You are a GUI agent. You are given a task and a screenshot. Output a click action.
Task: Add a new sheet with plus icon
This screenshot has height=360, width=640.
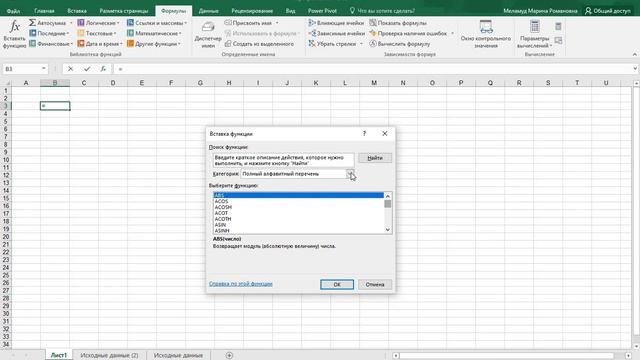229,356
